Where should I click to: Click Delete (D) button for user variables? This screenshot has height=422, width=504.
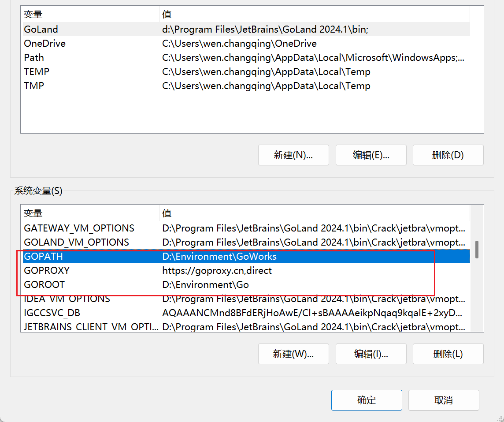448,155
